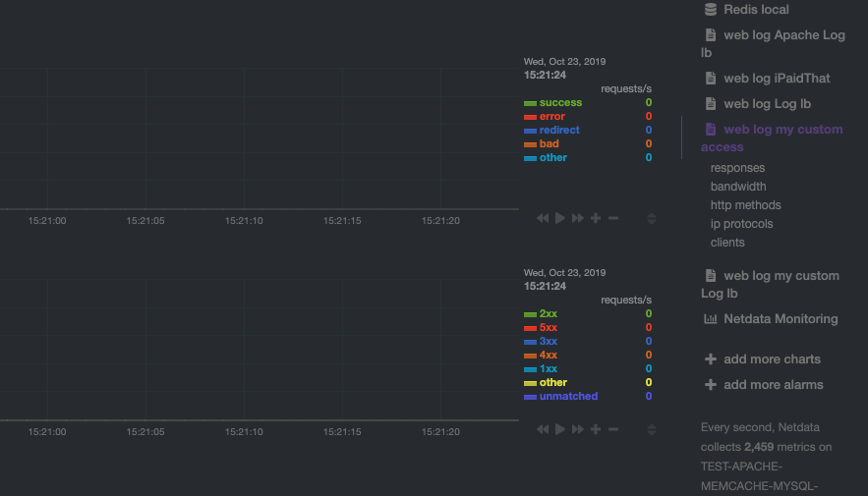The height and width of the screenshot is (496, 868).
Task: Jump to ip protocols submenu
Action: 741,224
